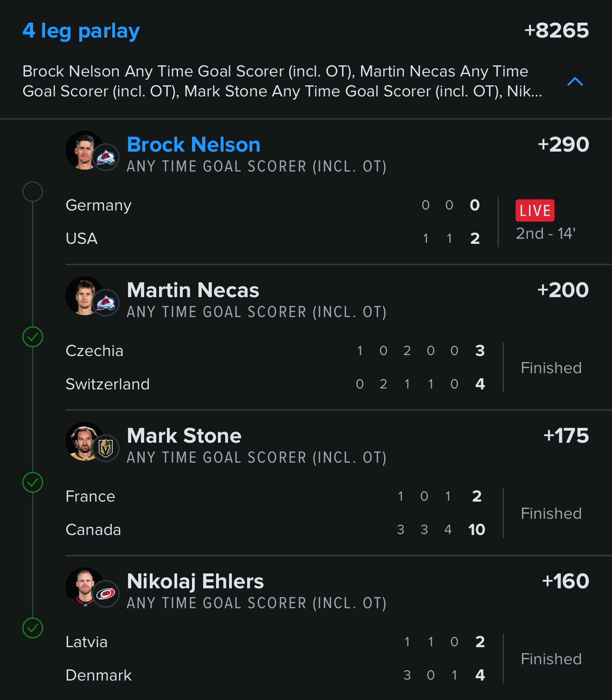612x700 pixels.
Task: Collapse the parlay details with the chevron
Action: coord(575,82)
